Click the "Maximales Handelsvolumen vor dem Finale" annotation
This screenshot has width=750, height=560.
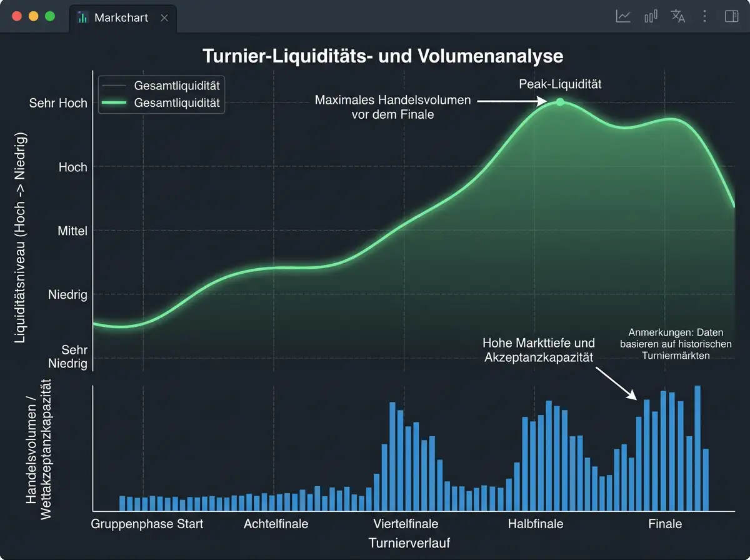pyautogui.click(x=392, y=107)
